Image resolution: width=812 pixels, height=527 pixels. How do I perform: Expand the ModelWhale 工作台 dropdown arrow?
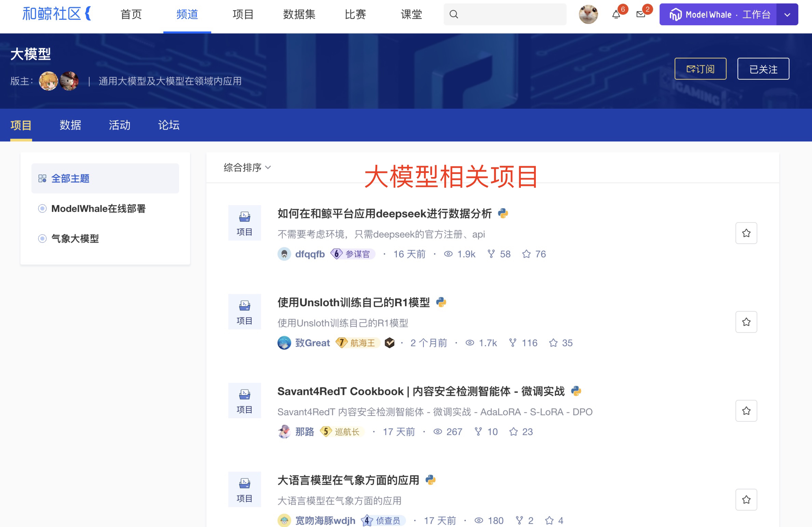(787, 15)
